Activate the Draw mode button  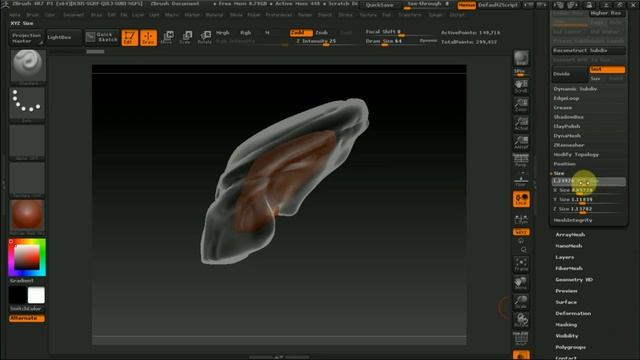(x=149, y=38)
